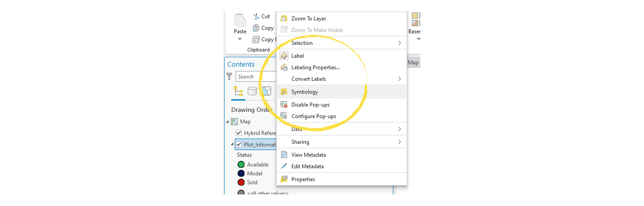Click the Copy icon in Clipboard
The width and height of the screenshot is (644, 206).
click(x=256, y=28)
